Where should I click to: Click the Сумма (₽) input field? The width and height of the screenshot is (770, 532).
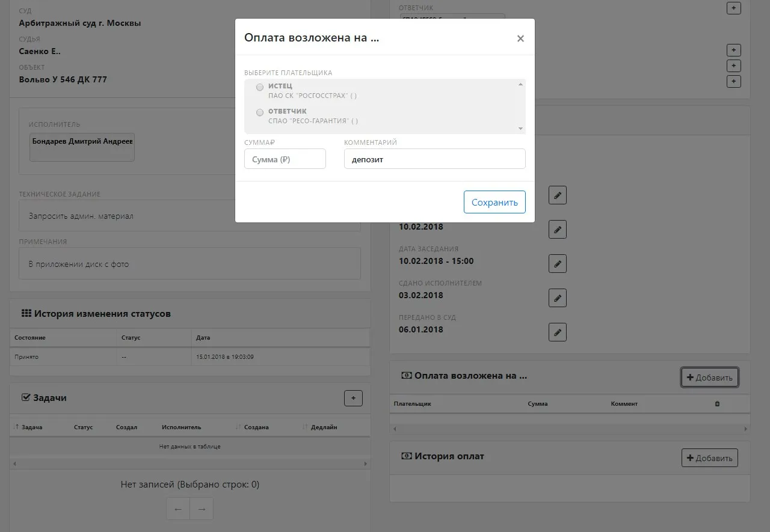tap(285, 159)
